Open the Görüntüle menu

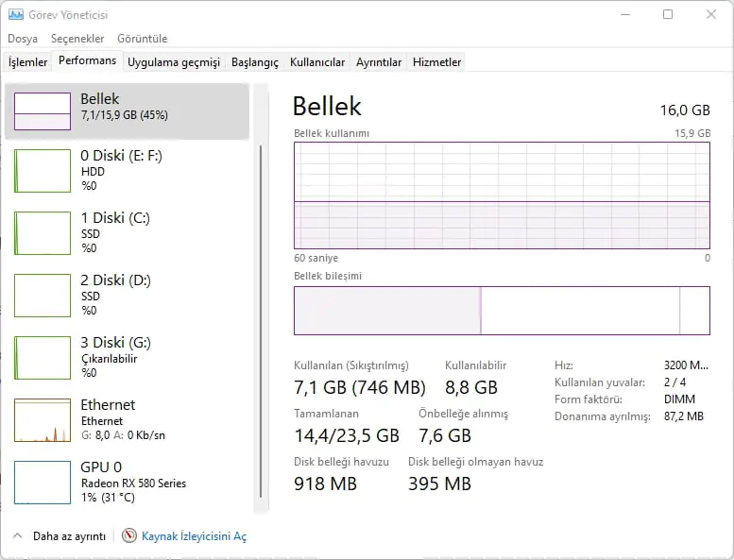coord(143,39)
